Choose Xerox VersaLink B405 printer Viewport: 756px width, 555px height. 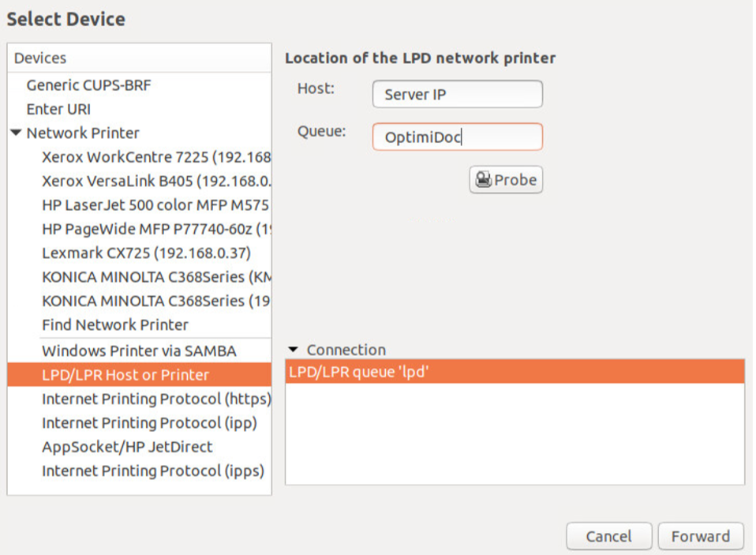tap(155, 181)
